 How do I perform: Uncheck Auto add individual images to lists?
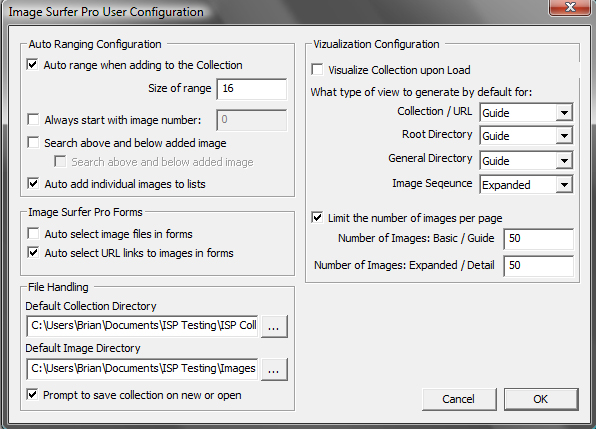(33, 184)
